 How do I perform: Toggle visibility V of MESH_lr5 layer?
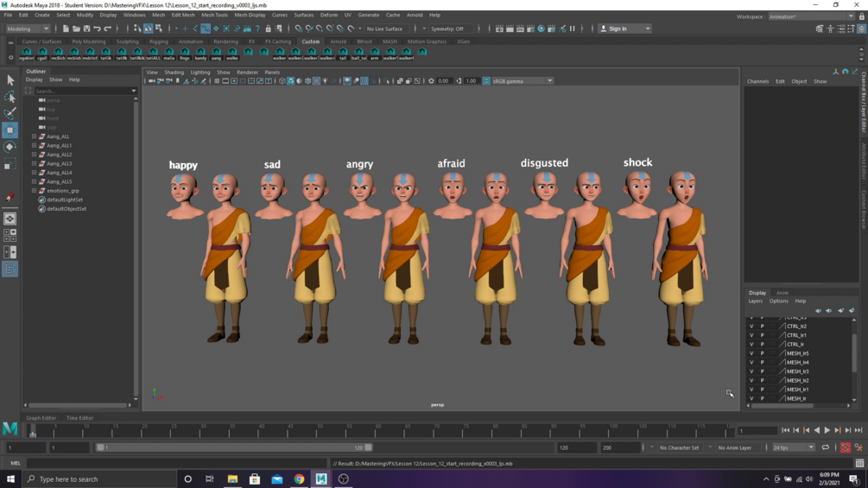click(x=751, y=353)
